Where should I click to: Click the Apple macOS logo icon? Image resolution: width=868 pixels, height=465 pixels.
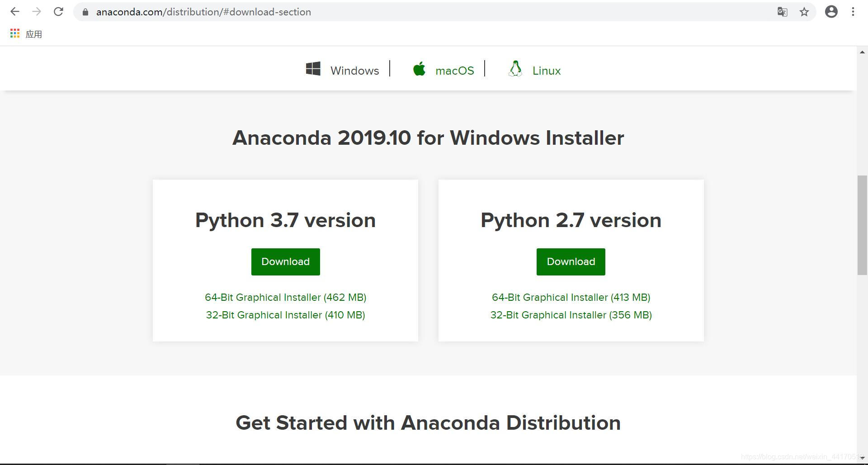(x=419, y=69)
